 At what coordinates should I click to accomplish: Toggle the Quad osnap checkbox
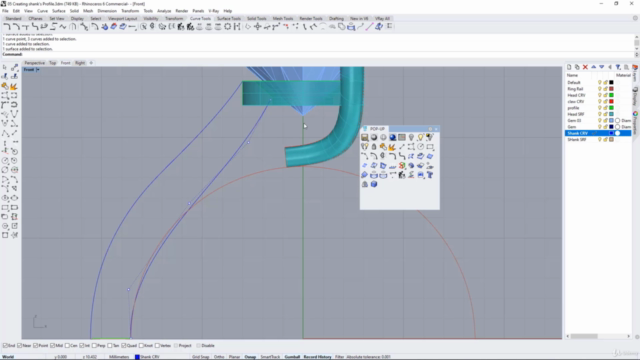(x=124, y=346)
